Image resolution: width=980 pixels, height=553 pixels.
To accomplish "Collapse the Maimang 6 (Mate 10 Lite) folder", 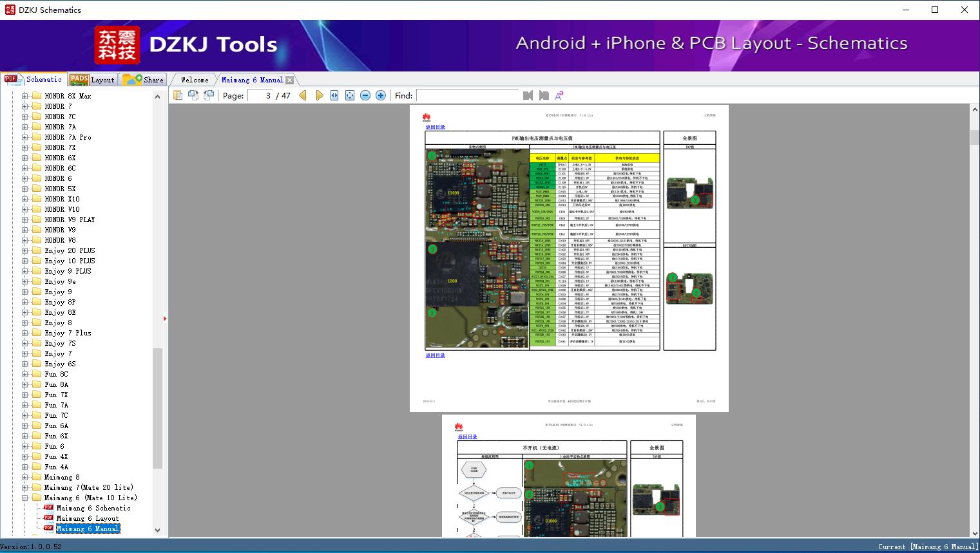I will pyautogui.click(x=25, y=498).
